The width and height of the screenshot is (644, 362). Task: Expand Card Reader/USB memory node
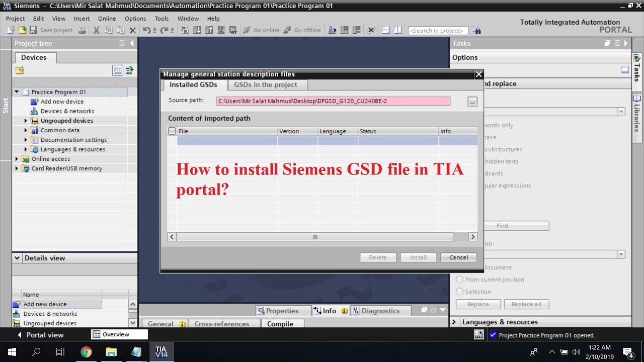[x=17, y=168]
